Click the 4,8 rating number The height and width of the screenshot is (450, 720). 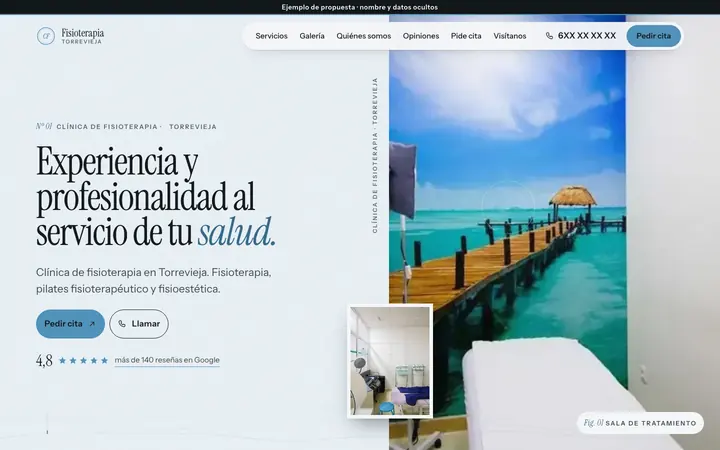coord(44,360)
